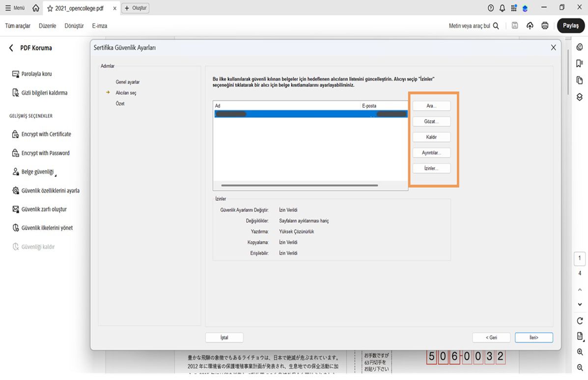Screen dimensions: 588x380
Task: Click the Paylaş button
Action: 570,26
